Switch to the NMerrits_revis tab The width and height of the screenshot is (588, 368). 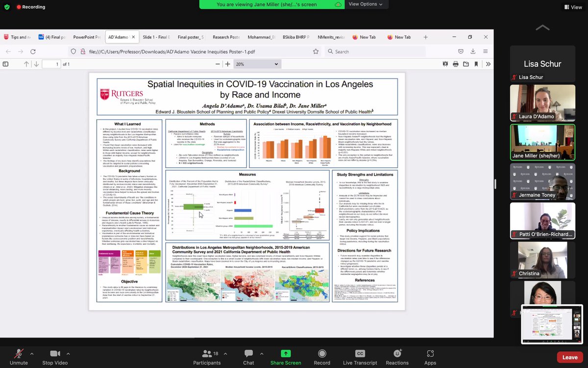(x=331, y=37)
